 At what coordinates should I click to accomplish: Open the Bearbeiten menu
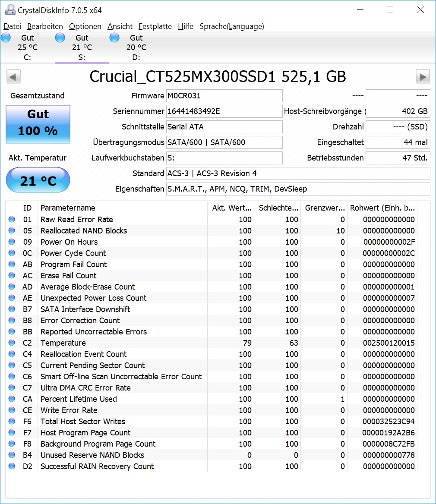pos(45,26)
